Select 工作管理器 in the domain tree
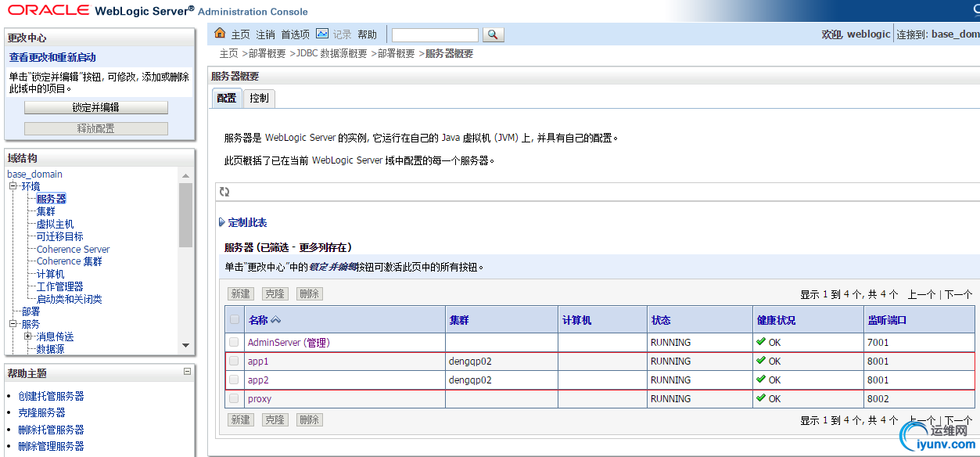The height and width of the screenshot is (457, 980). tap(60, 286)
